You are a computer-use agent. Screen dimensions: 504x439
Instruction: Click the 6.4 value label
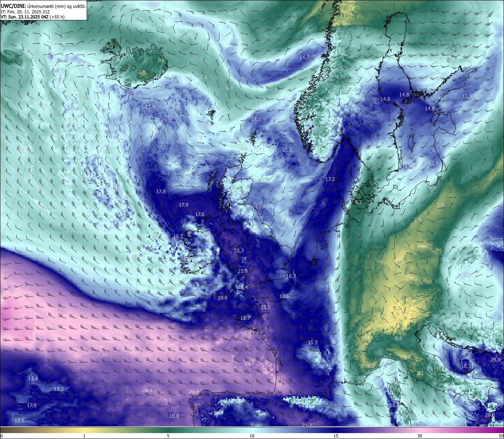tap(398, 338)
